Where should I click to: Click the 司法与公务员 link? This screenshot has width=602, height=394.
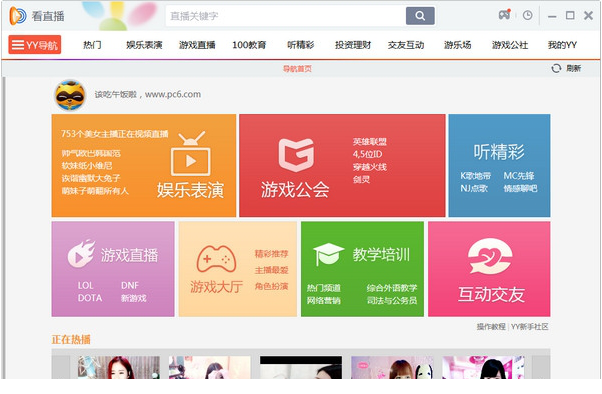point(392,300)
